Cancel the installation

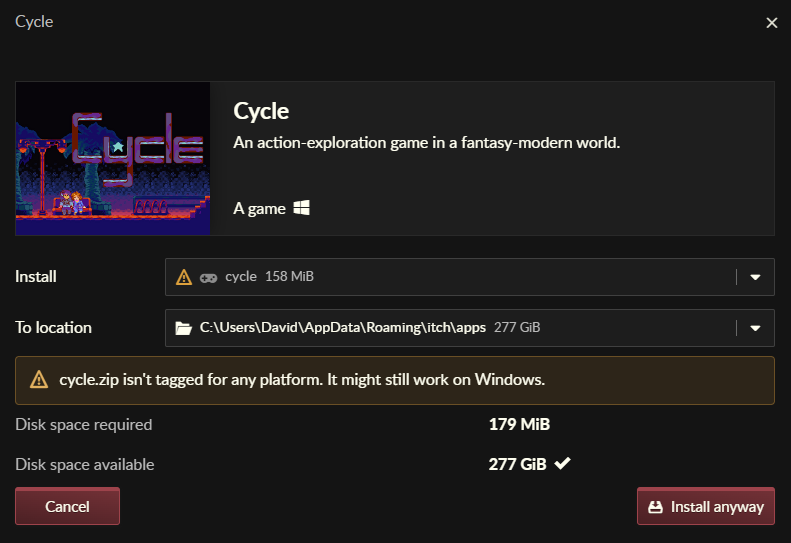tap(68, 506)
